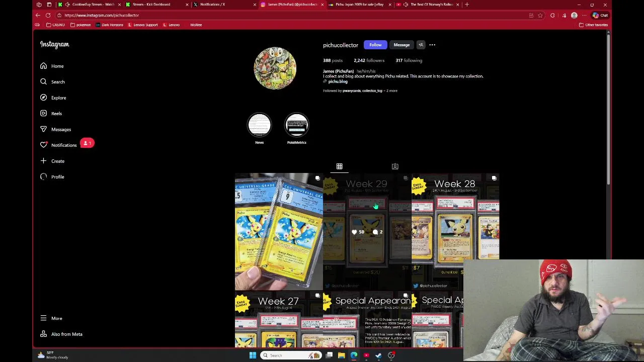This screenshot has height=362, width=644.
Task: Open profile options three-dot menu
Action: (x=432, y=45)
